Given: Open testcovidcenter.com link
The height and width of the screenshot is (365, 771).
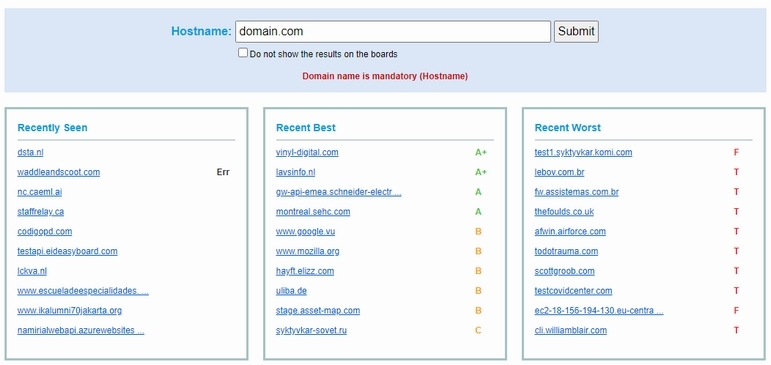Looking at the screenshot, I should click(573, 291).
